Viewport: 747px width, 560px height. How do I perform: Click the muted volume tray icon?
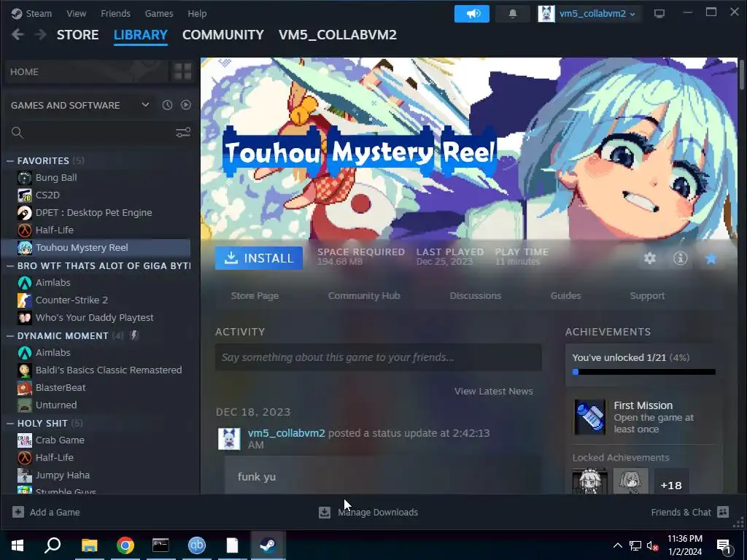(652, 545)
